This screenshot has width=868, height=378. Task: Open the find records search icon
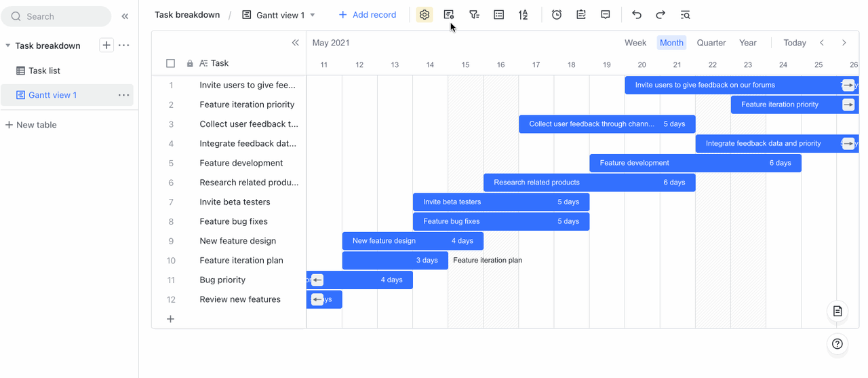coord(685,15)
